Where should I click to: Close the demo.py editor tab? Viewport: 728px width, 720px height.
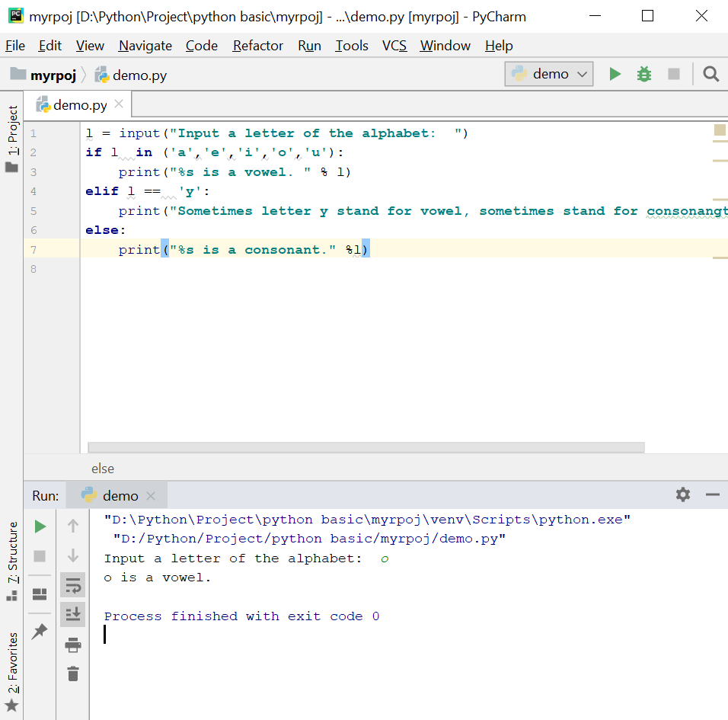(119, 104)
